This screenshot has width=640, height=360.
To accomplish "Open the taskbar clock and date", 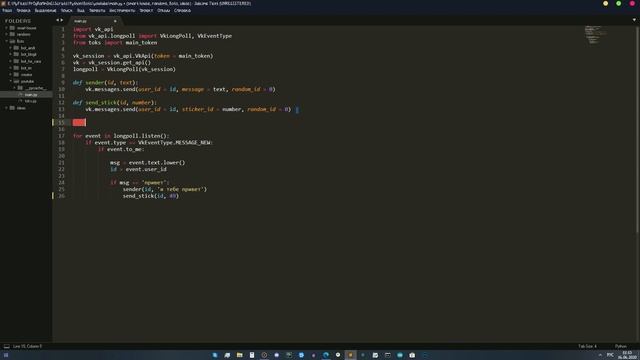I will 627,355.
